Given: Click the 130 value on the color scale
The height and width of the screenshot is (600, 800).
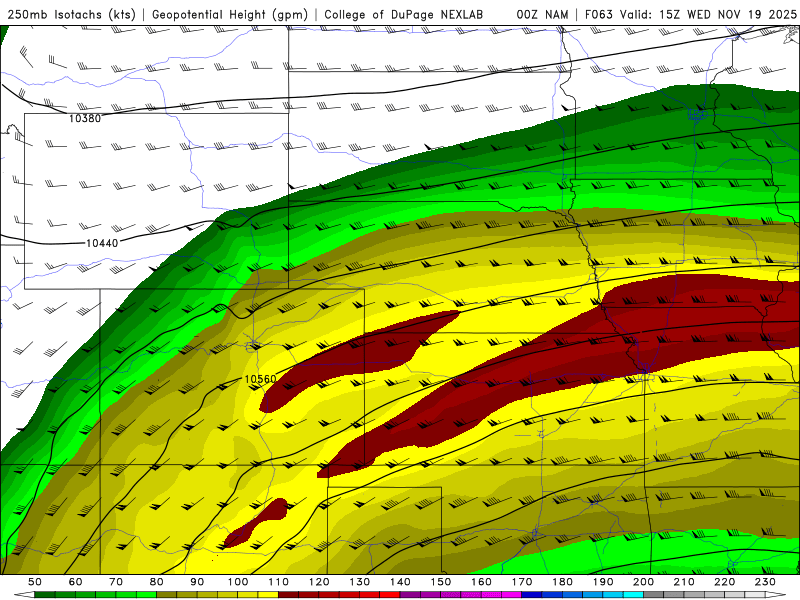Looking at the screenshot, I should pyautogui.click(x=360, y=582).
